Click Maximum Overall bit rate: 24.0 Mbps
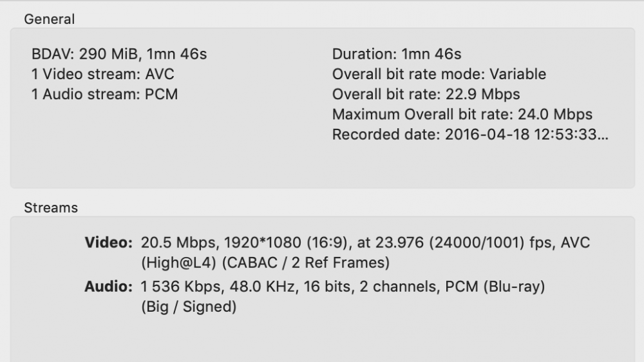The width and height of the screenshot is (644, 362). (462, 115)
